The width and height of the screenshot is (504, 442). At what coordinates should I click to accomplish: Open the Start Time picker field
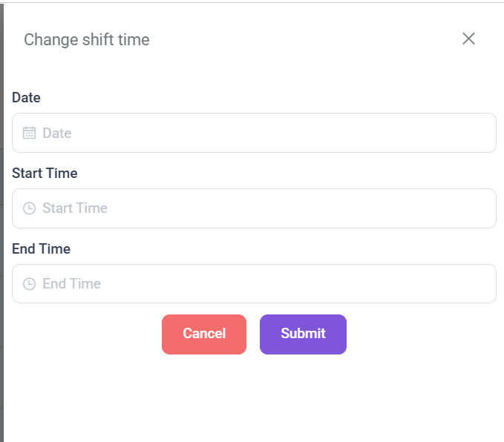[x=254, y=208]
